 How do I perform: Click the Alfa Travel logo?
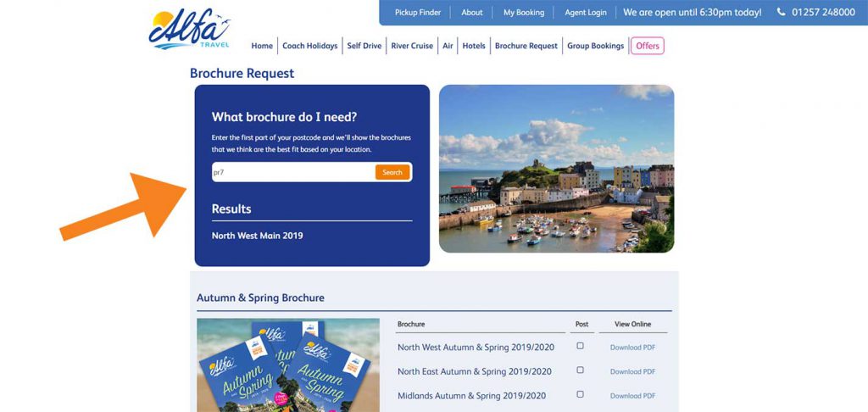tap(189, 30)
